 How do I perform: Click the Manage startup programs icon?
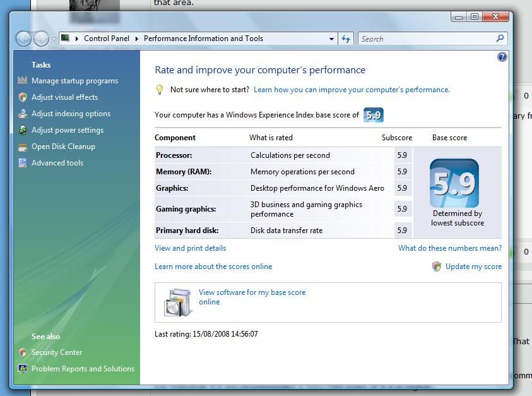(x=22, y=80)
